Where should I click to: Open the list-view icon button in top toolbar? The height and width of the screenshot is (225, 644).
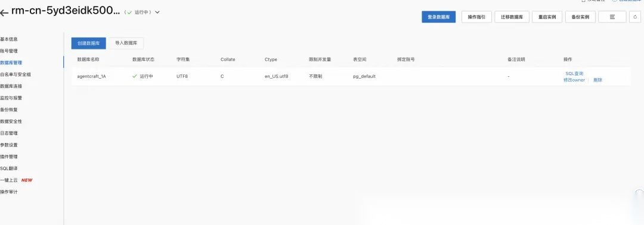point(612,17)
